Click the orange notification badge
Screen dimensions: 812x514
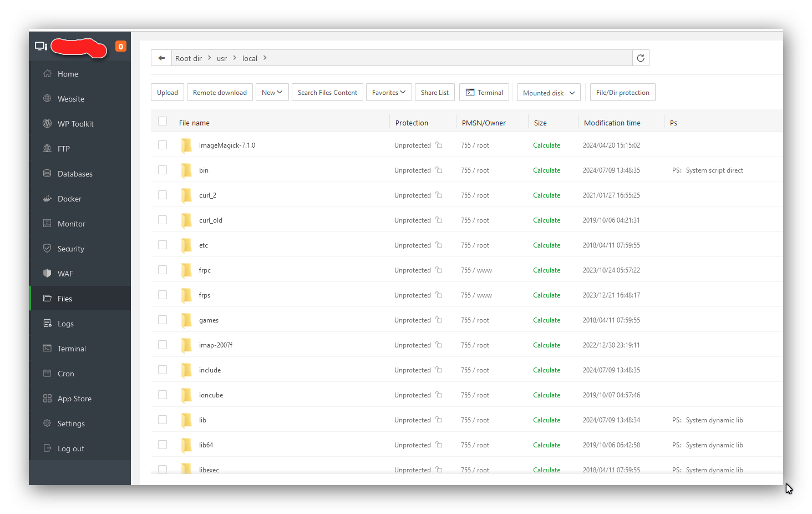click(121, 47)
